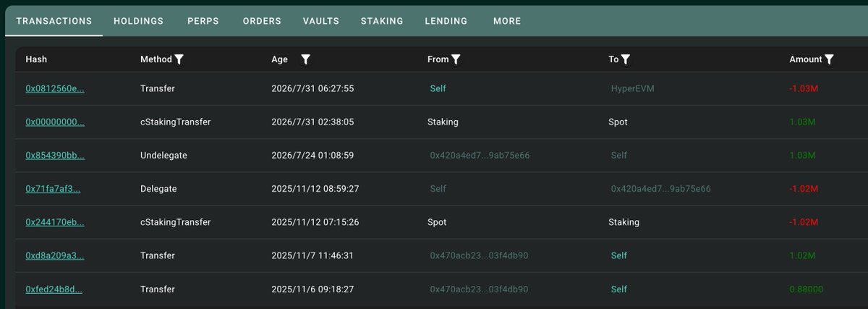Open the Amount column filter icon
This screenshot has height=309, width=868.
(829, 59)
